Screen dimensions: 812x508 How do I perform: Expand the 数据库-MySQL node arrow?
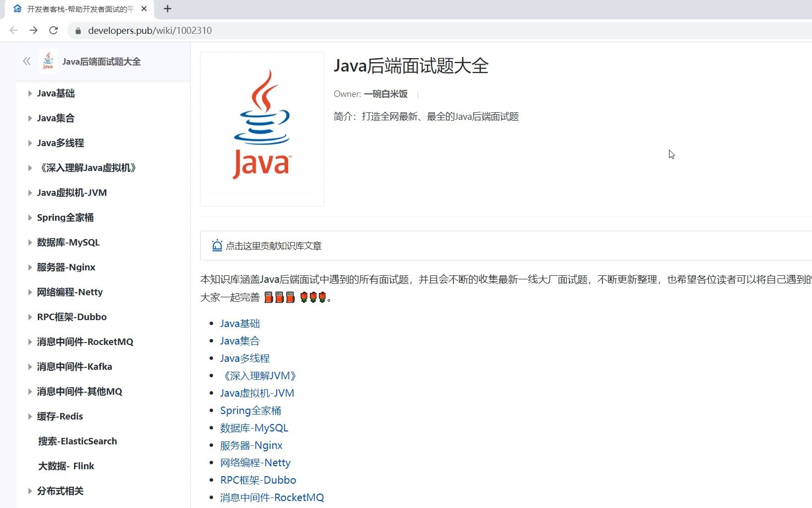(30, 243)
